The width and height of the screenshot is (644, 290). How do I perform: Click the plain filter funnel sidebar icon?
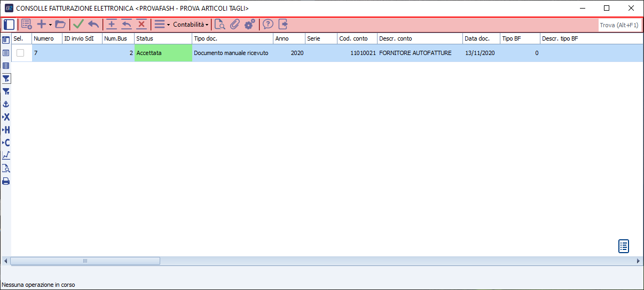[x=6, y=91]
